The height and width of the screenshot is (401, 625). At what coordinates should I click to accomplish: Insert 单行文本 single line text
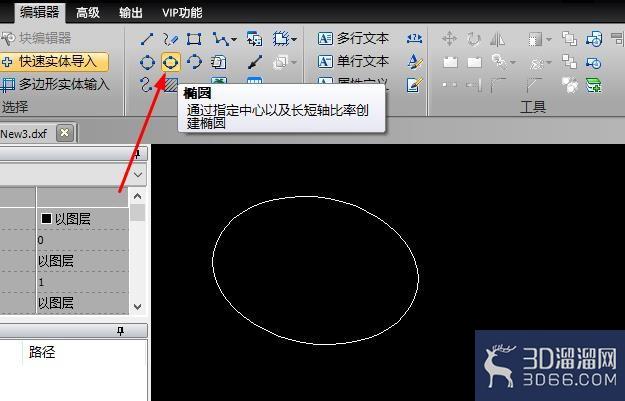point(353,61)
